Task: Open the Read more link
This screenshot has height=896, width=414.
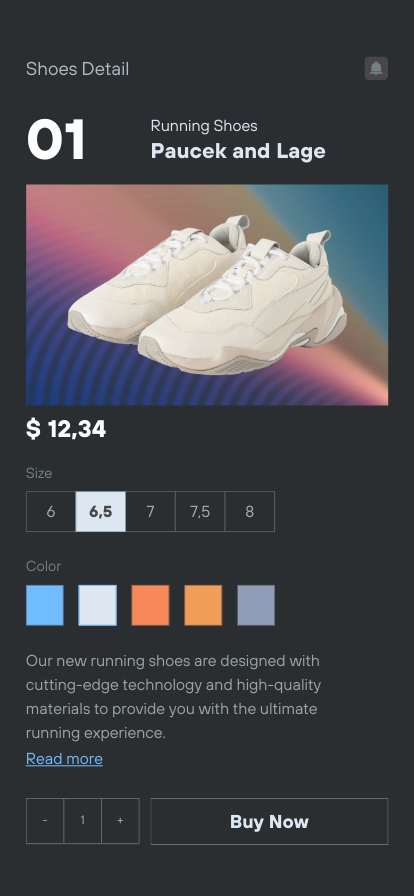Action: click(65, 759)
